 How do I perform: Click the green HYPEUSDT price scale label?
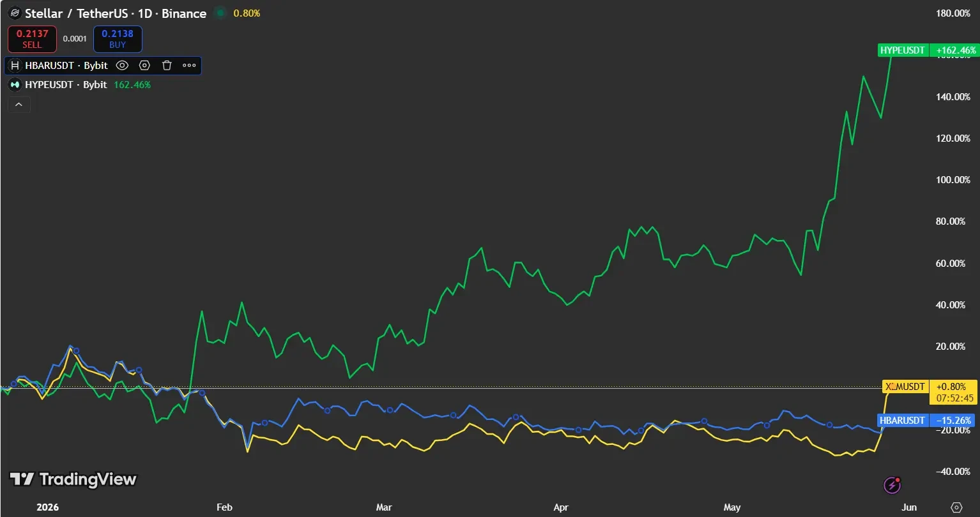click(903, 50)
